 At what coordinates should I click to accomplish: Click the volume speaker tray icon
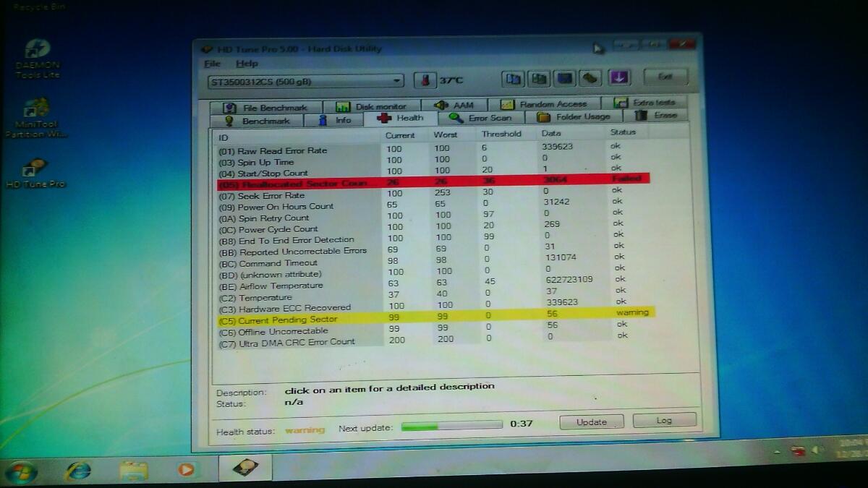[x=817, y=448]
